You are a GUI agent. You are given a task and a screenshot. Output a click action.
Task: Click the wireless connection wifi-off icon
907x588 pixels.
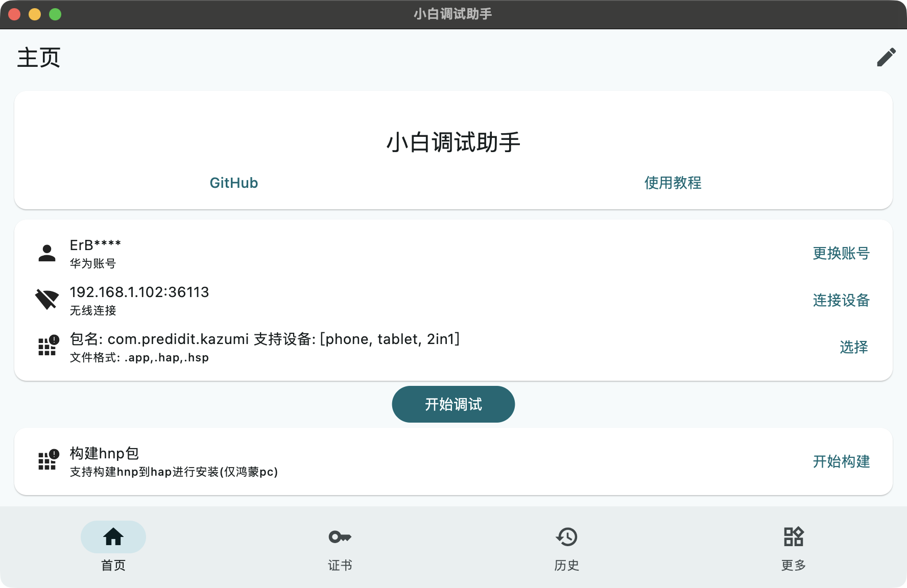(47, 300)
